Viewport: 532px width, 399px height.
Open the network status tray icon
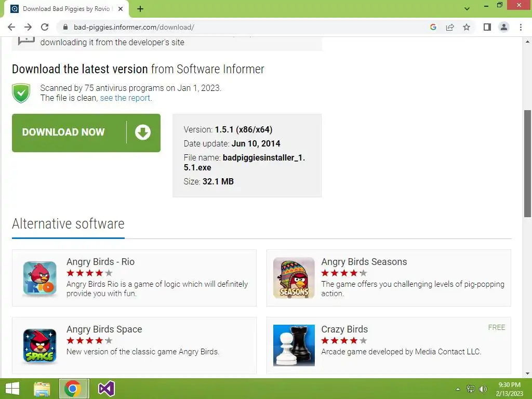471,389
